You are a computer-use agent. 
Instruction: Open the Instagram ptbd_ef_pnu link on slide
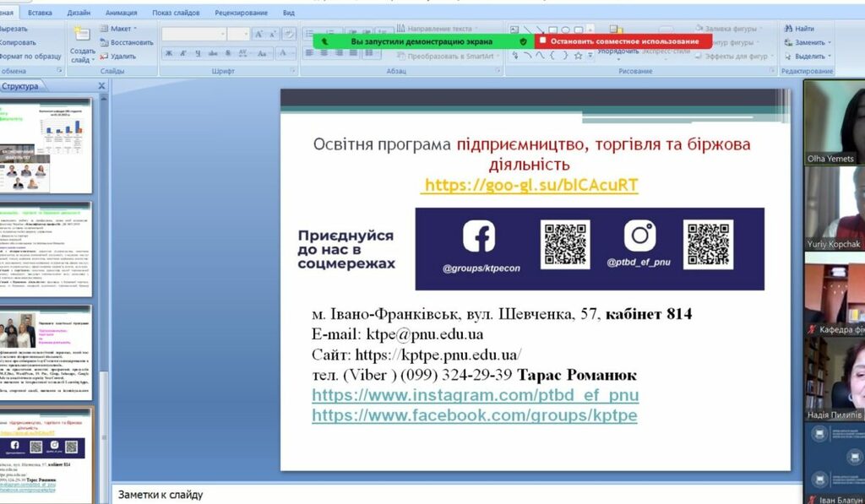point(475,395)
